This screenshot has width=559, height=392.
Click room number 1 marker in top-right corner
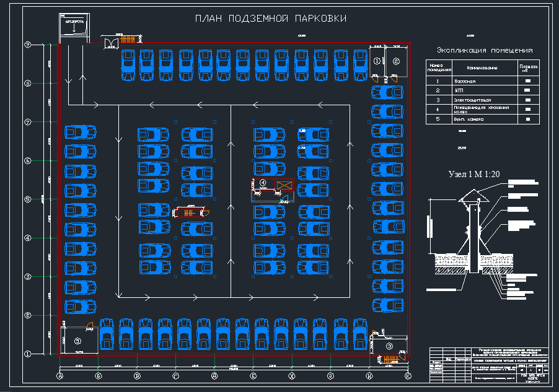(x=377, y=61)
